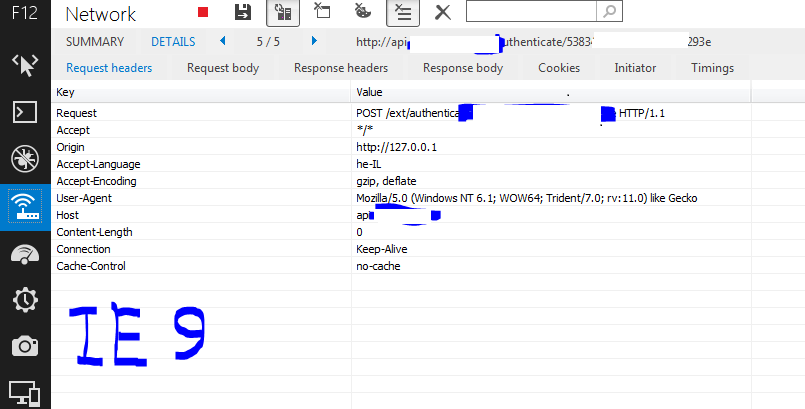Go to previous request with left arrow
Image resolution: width=805 pixels, height=409 pixels.
[223, 41]
